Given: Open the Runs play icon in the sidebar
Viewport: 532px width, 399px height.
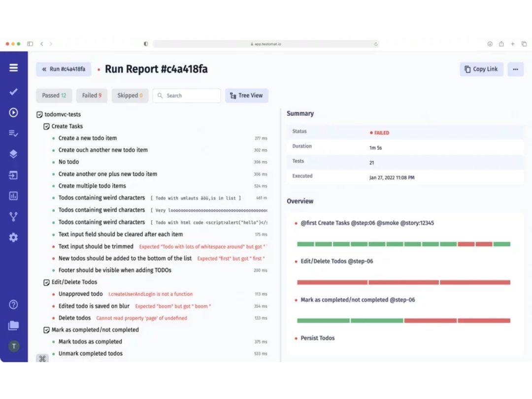Looking at the screenshot, I should tap(14, 112).
